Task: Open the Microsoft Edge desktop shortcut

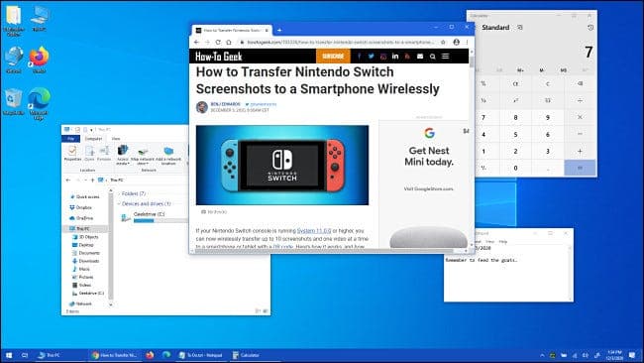Action: click(39, 103)
